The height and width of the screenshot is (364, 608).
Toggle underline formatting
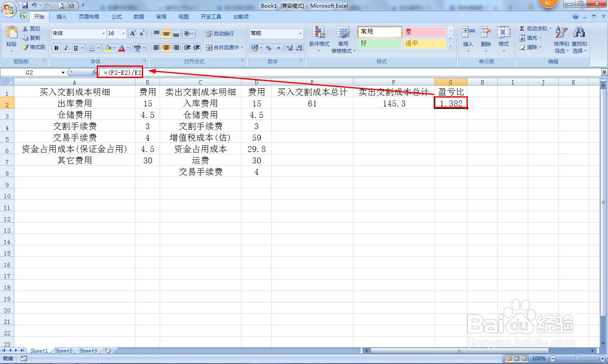pos(76,48)
